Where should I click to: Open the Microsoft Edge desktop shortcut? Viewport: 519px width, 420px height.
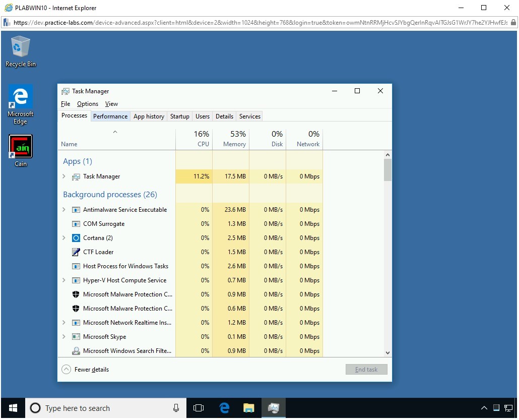pyautogui.click(x=20, y=104)
